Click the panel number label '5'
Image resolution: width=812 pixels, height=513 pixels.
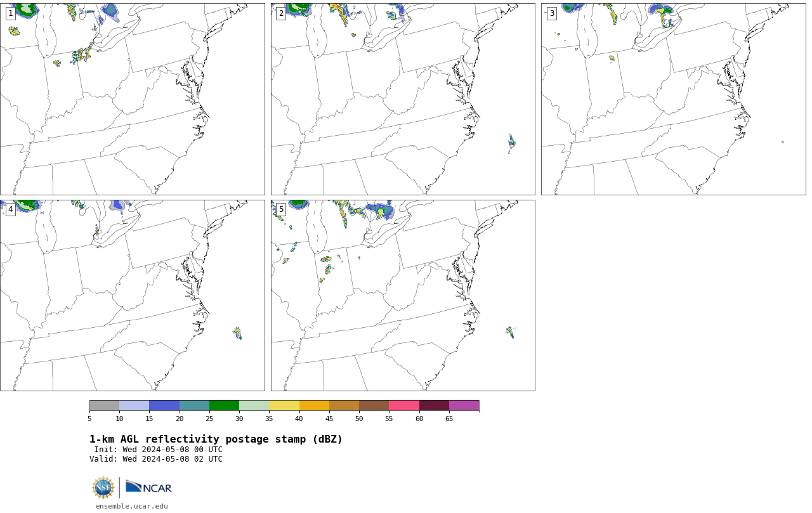(281, 209)
